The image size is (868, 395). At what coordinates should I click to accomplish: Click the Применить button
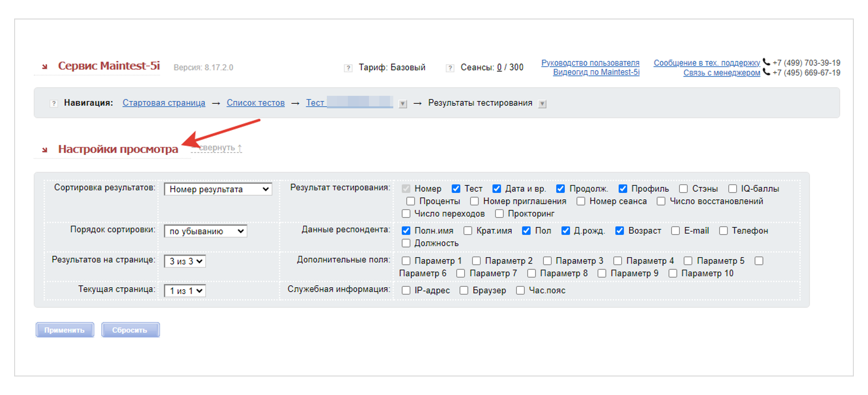point(65,330)
